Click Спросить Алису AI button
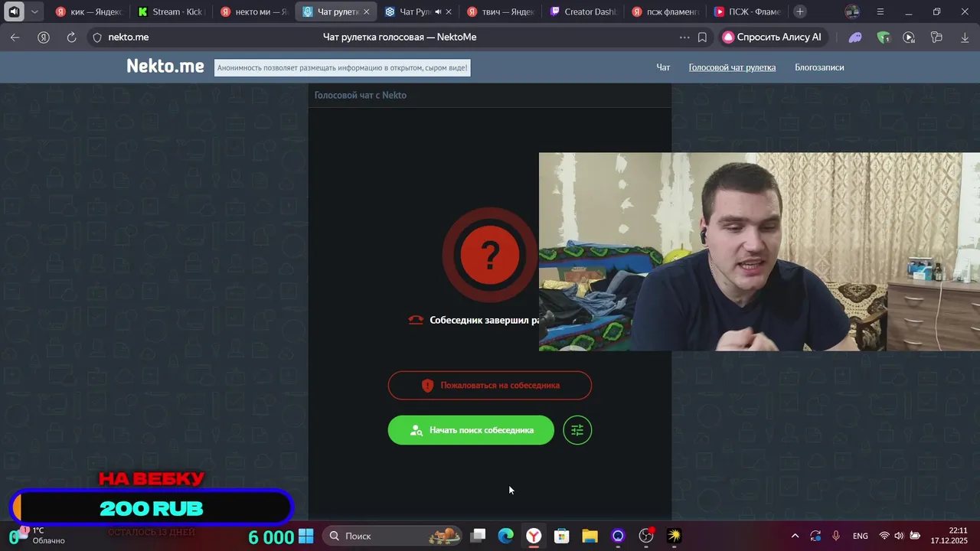Screen dimensions: 980x551 (773, 37)
